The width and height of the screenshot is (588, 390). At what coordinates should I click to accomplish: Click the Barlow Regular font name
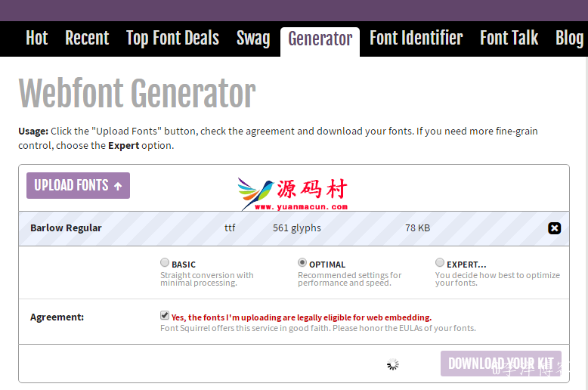pyautogui.click(x=66, y=228)
